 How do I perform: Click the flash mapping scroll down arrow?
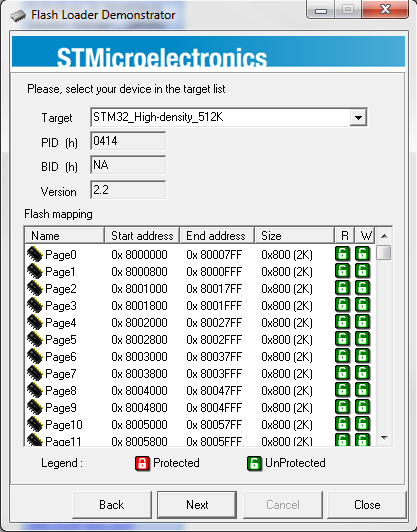[384, 438]
